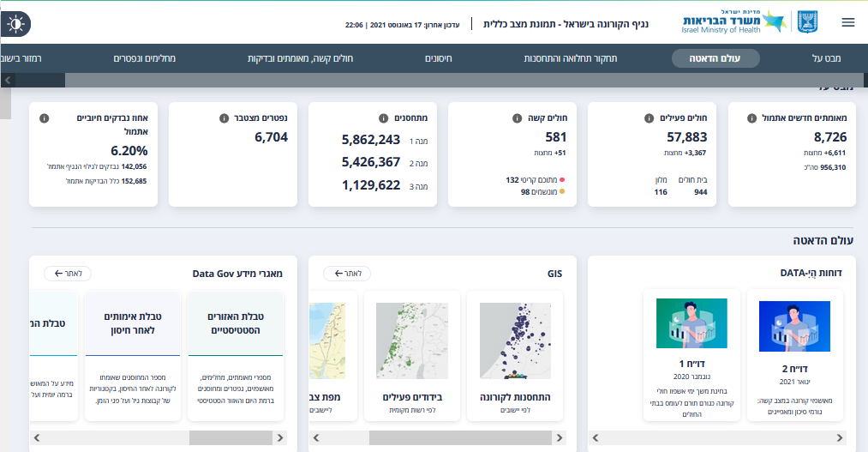This screenshot has width=868, height=452.
Task: Open the מבט על tab
Action: tap(826, 58)
